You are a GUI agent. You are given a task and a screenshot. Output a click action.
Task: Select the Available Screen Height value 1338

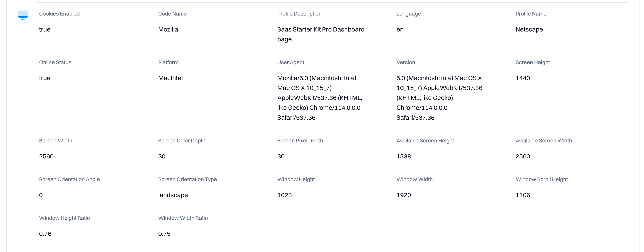(404, 156)
